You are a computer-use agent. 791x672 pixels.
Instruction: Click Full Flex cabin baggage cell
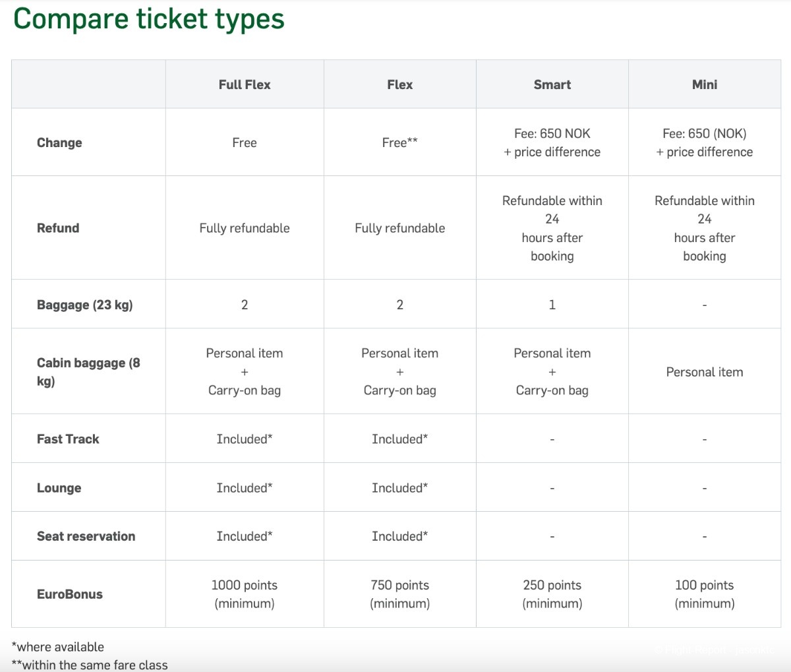245,372
